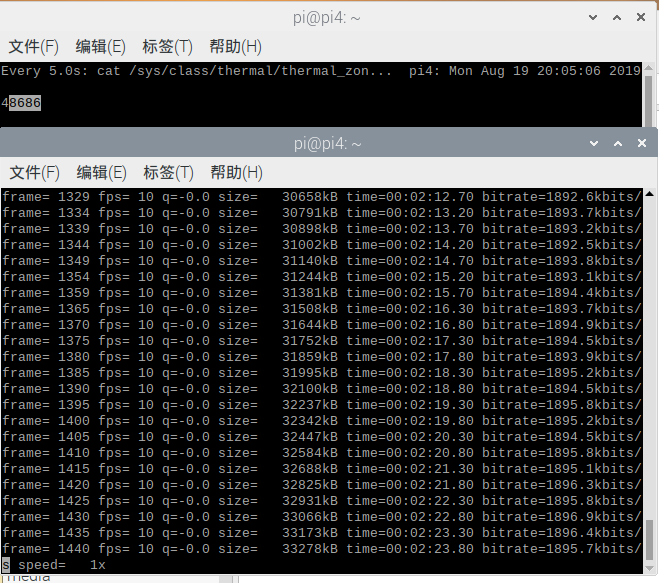Image resolution: width=659 pixels, height=583 pixels.
Task: Click size value 32342kB
Action: point(310,421)
